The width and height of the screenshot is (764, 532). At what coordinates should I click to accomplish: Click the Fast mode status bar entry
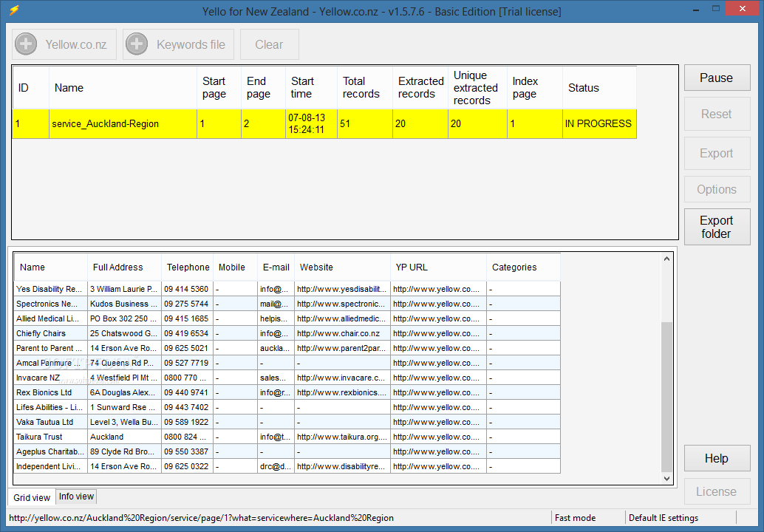point(576,518)
